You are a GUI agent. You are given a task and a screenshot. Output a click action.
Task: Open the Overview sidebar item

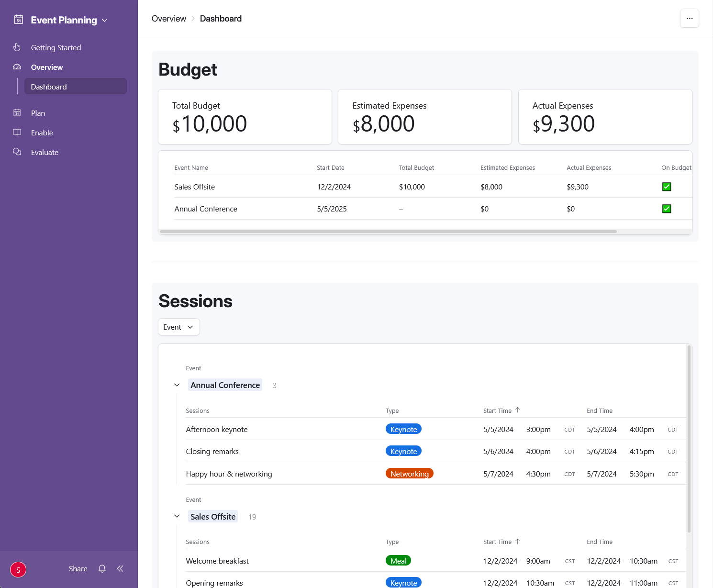[47, 67]
